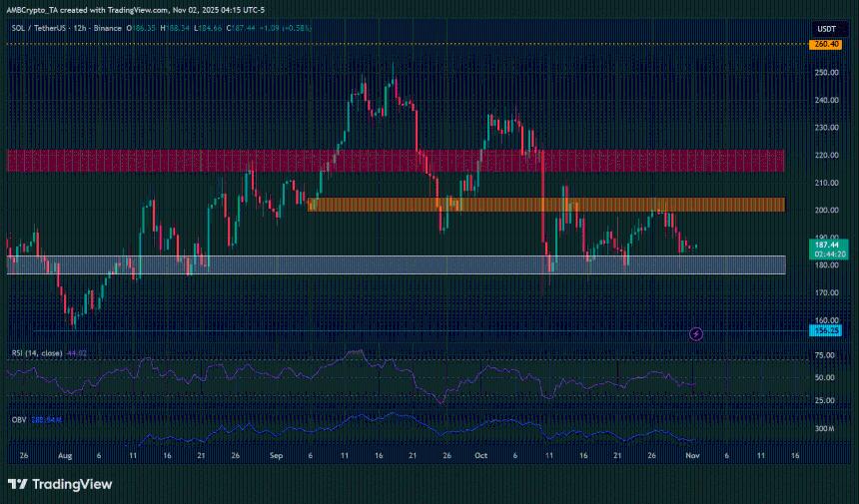Select the OBV indicator label

coord(17,419)
